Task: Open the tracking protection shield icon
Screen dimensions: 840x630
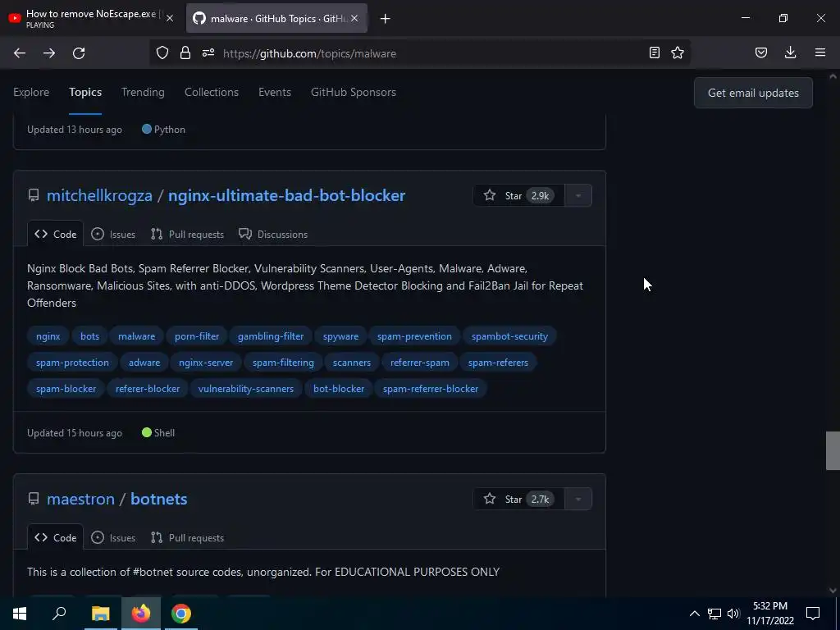Action: pos(162,53)
